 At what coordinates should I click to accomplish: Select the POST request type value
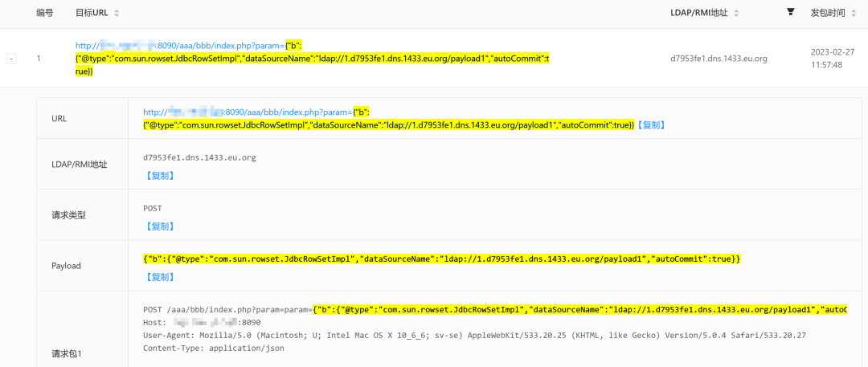152,209
